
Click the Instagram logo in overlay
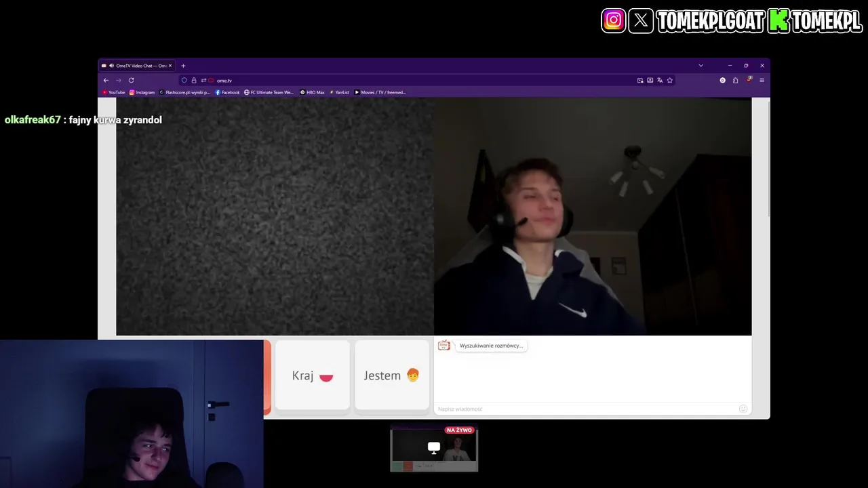point(613,20)
